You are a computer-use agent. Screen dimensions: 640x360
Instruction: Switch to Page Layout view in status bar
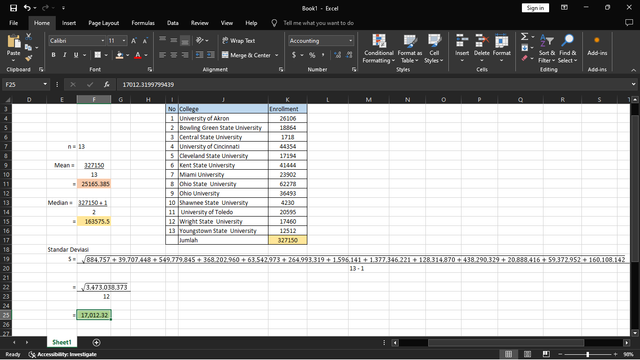pyautogui.click(x=527, y=354)
